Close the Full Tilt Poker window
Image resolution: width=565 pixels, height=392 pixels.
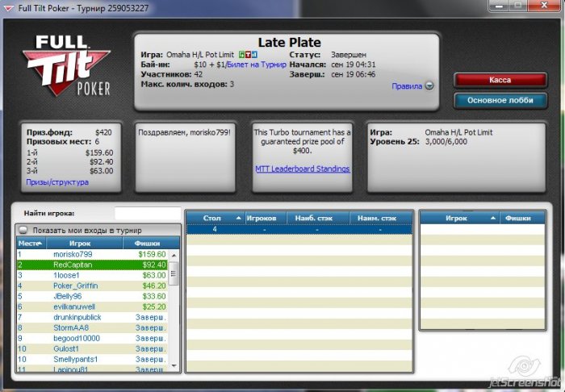(544, 6)
